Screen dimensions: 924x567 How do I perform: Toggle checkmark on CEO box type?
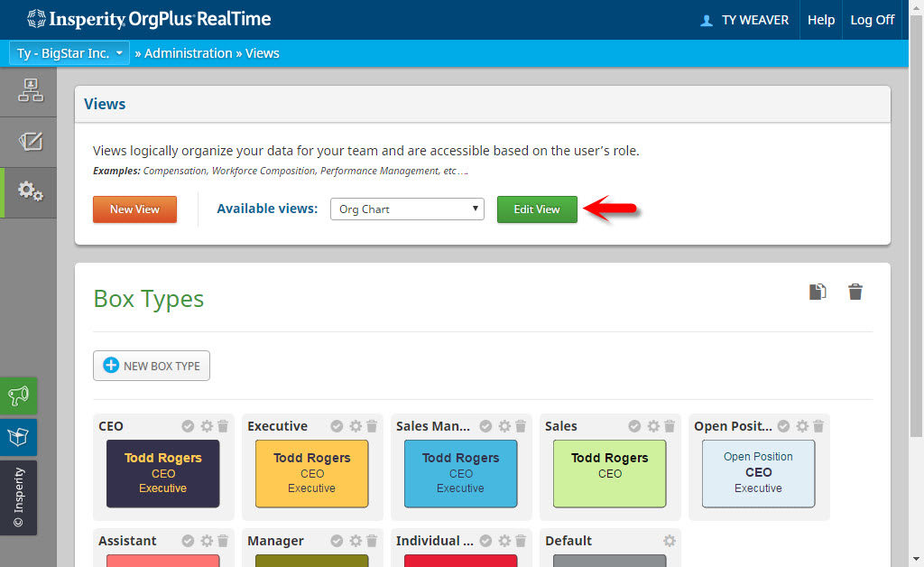[x=188, y=426]
